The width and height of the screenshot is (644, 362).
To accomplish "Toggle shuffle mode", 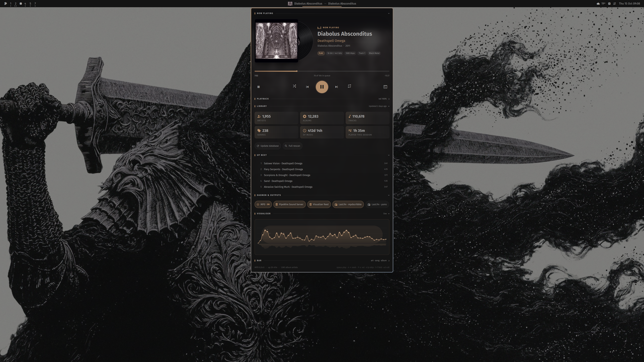I will [294, 86].
